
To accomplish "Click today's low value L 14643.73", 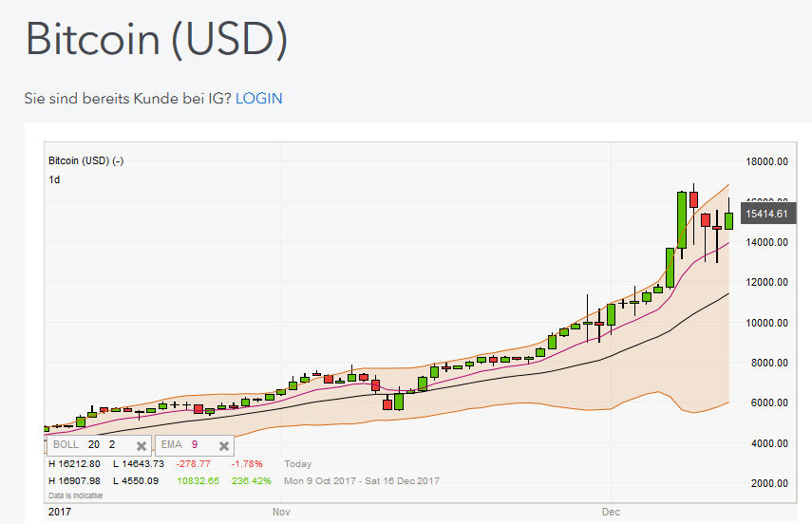I will point(139,464).
